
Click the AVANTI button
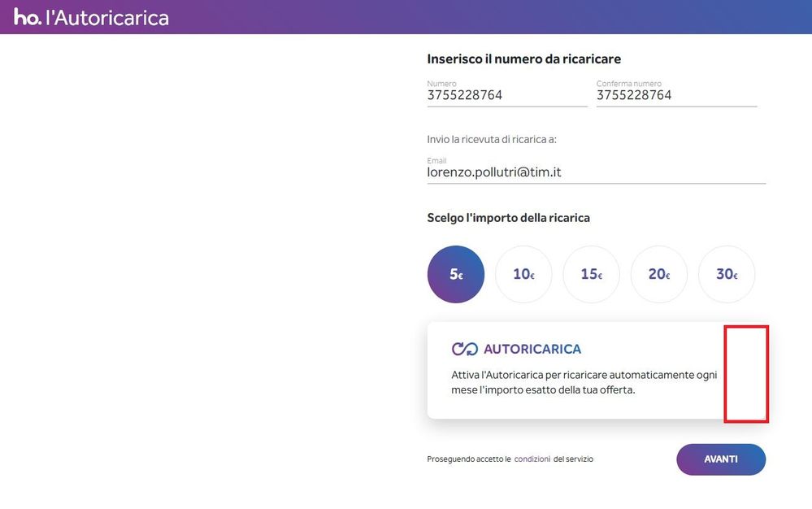721,459
